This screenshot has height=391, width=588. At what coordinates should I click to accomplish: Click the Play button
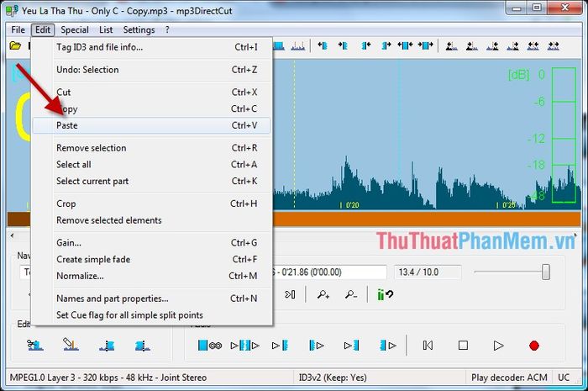(498, 346)
